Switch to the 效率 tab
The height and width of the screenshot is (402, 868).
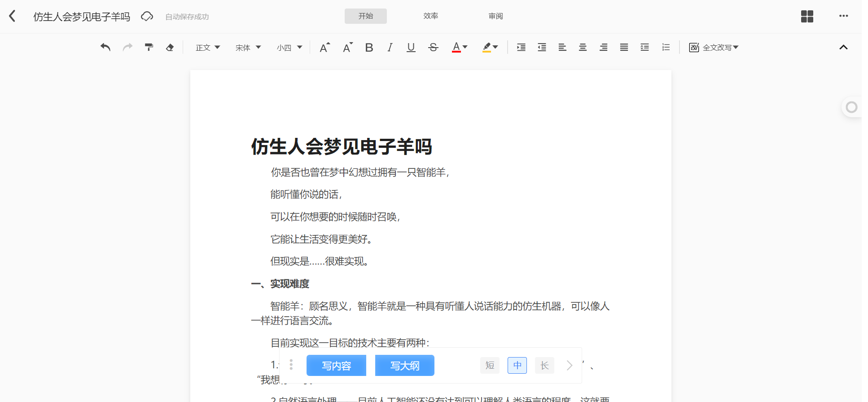(x=430, y=16)
